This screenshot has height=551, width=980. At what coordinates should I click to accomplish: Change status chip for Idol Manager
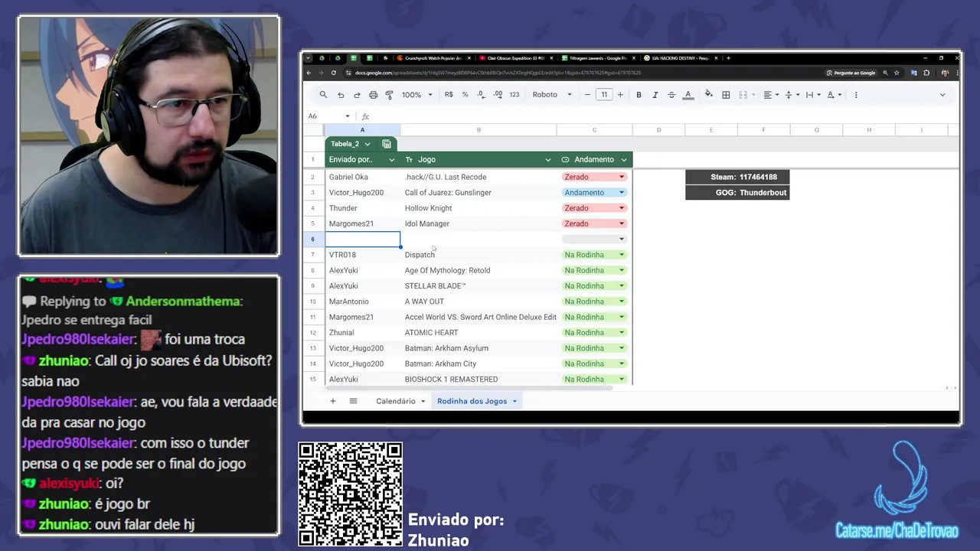pos(594,223)
